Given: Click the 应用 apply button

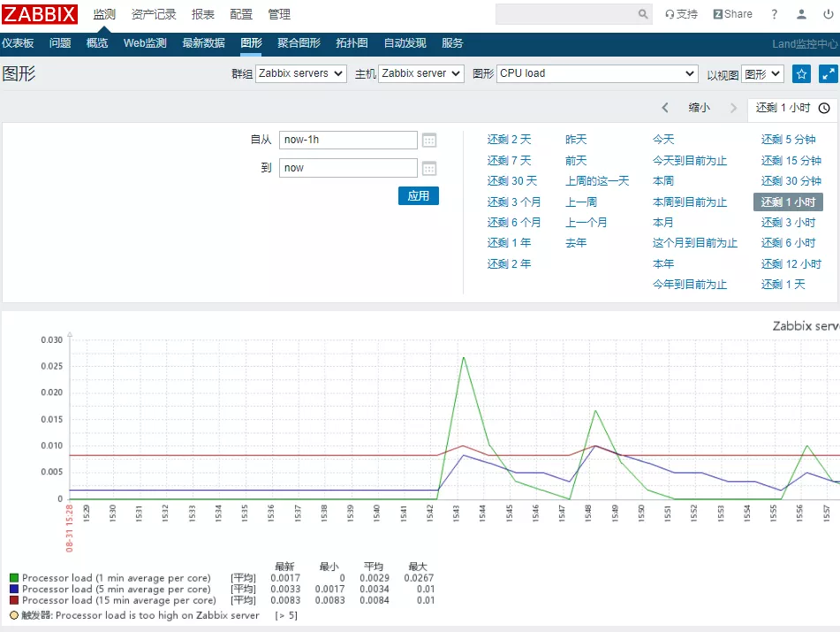Looking at the screenshot, I should click(418, 196).
